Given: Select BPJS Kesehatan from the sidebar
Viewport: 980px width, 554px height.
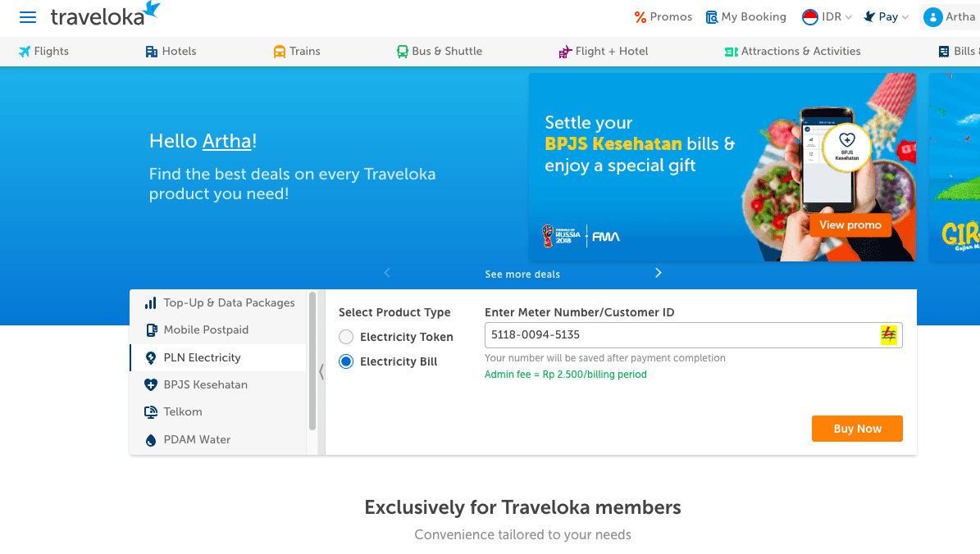Looking at the screenshot, I should click(205, 384).
